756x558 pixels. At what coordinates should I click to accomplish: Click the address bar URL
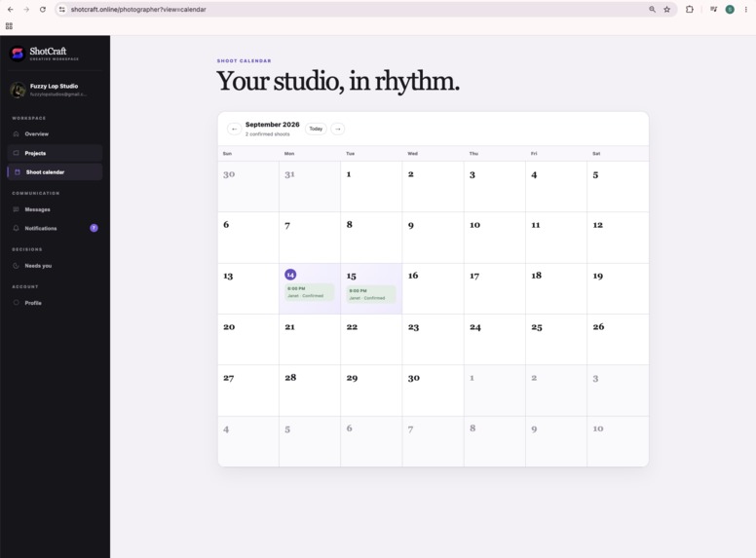[138, 9]
